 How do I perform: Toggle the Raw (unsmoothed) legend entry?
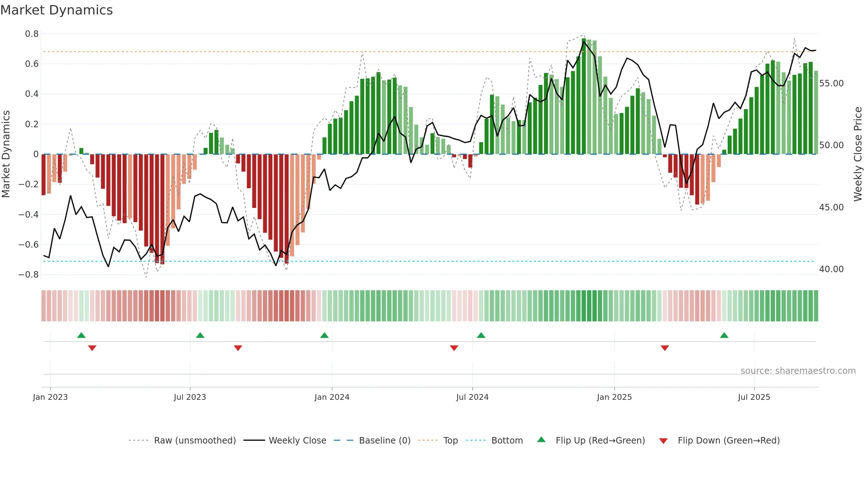pyautogui.click(x=195, y=440)
